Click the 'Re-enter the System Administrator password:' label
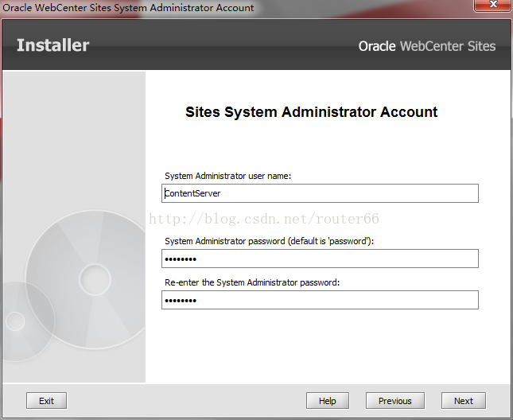The image size is (513, 420). click(252, 282)
